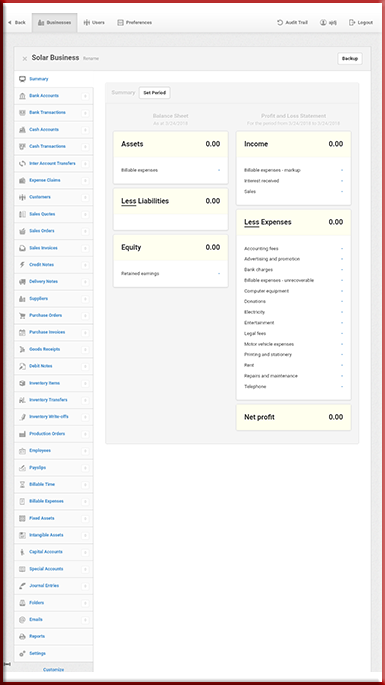Click the Customers icon
Viewport: 385px width, 685px height.
[x=22, y=197]
